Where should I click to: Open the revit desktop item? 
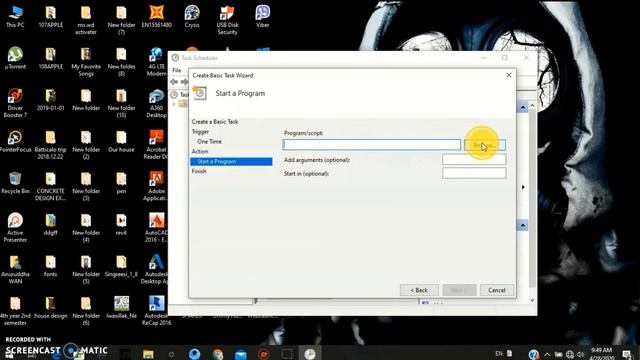click(121, 224)
